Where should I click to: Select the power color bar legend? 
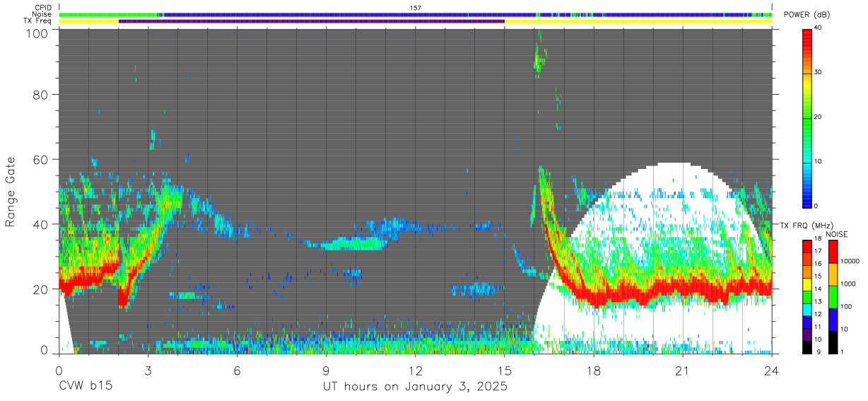point(807,117)
